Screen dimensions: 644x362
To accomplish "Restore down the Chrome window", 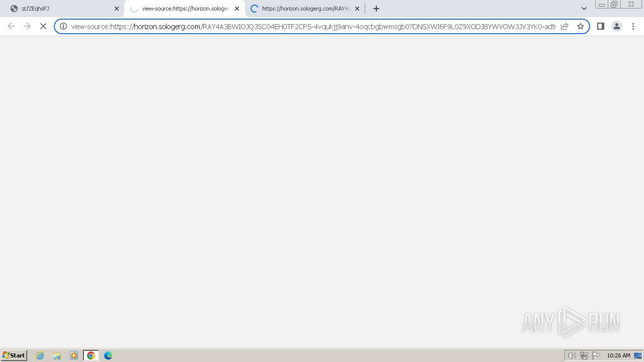I will 614,5.
